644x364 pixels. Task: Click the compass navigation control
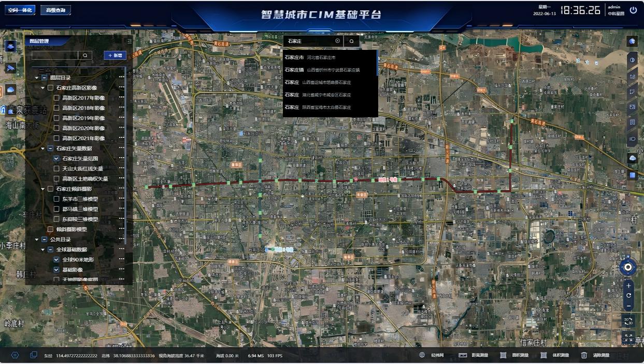[x=628, y=268]
